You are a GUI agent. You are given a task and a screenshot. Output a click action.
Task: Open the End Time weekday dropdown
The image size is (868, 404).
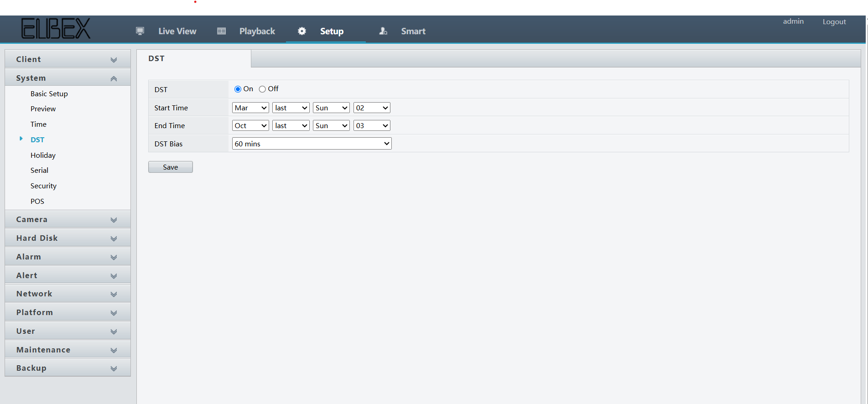tap(331, 125)
